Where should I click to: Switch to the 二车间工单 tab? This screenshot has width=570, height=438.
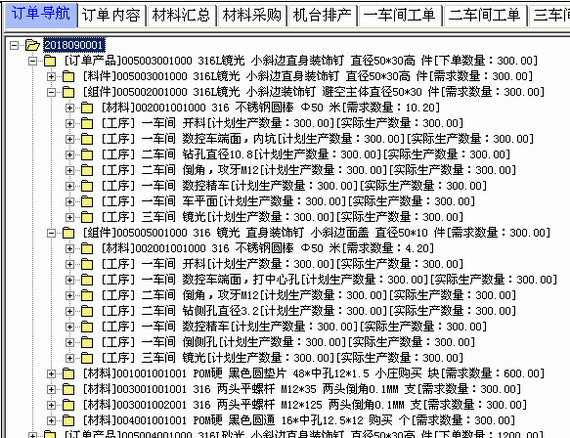click(484, 15)
